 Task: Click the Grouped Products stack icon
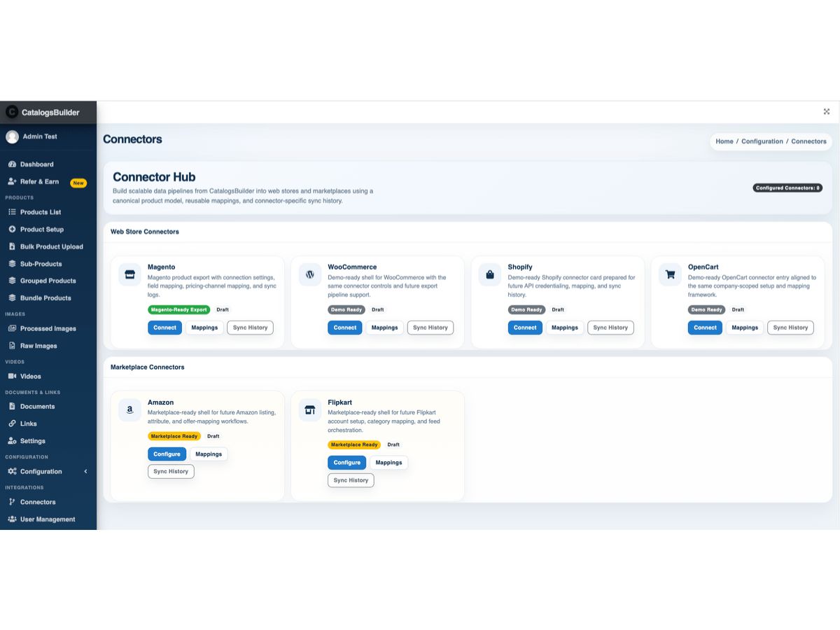pos(12,281)
